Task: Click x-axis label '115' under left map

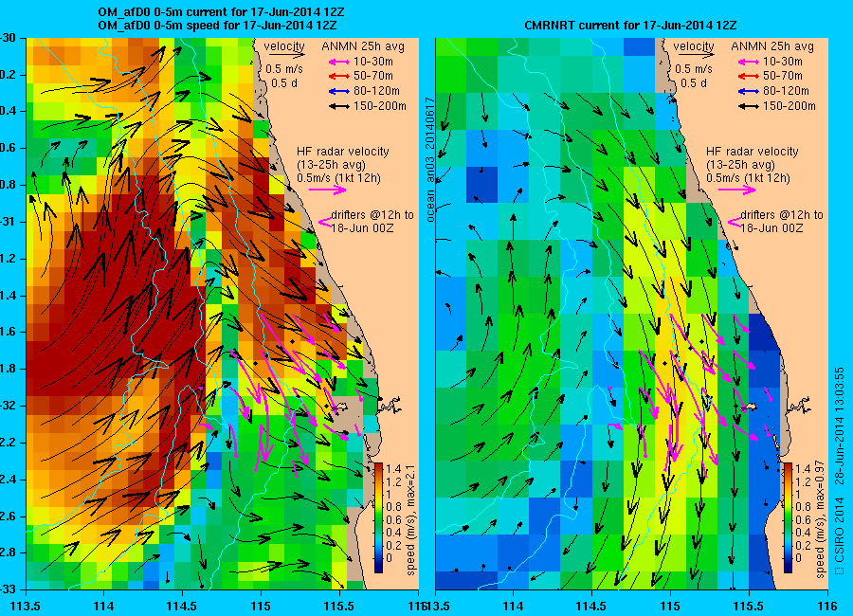Action: [x=261, y=606]
